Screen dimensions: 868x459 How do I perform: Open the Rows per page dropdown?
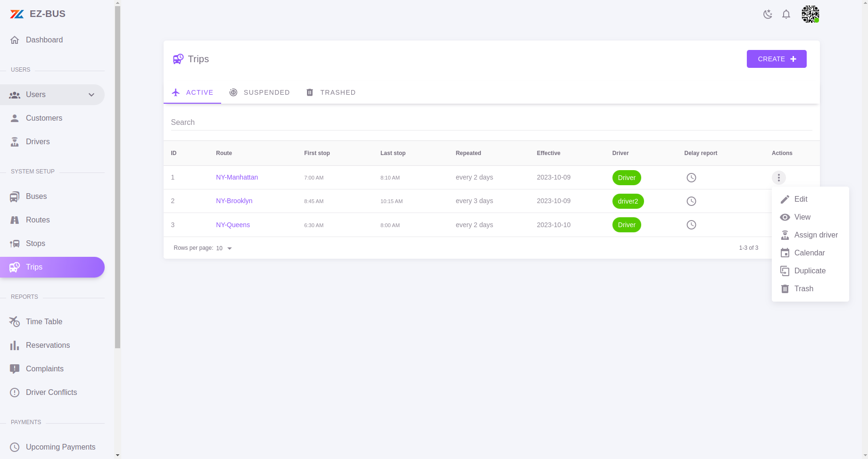pyautogui.click(x=223, y=248)
